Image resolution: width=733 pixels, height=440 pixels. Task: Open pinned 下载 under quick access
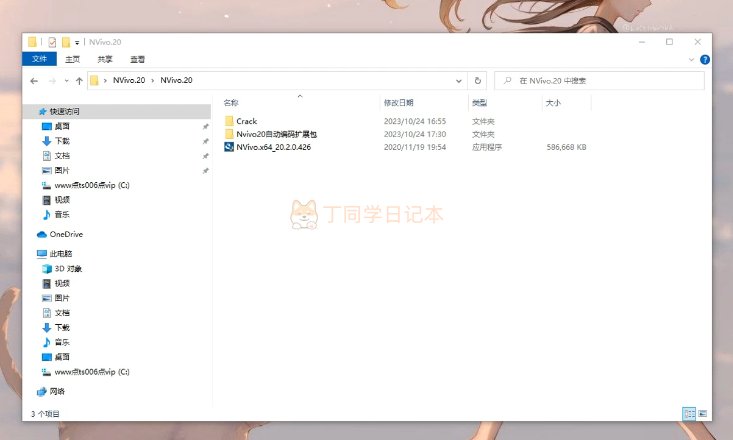coord(62,141)
